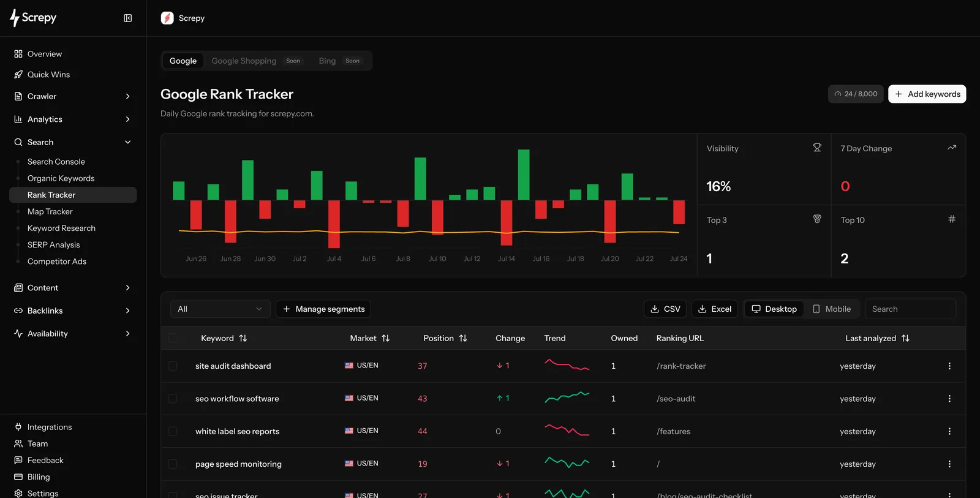Check the page speed monitoring row

click(173, 464)
